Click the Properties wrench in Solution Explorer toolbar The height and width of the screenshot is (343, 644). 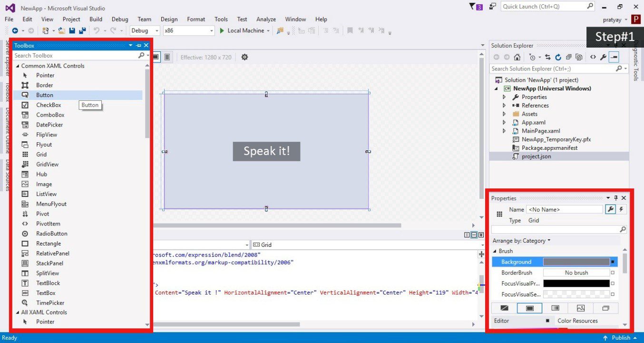click(603, 57)
